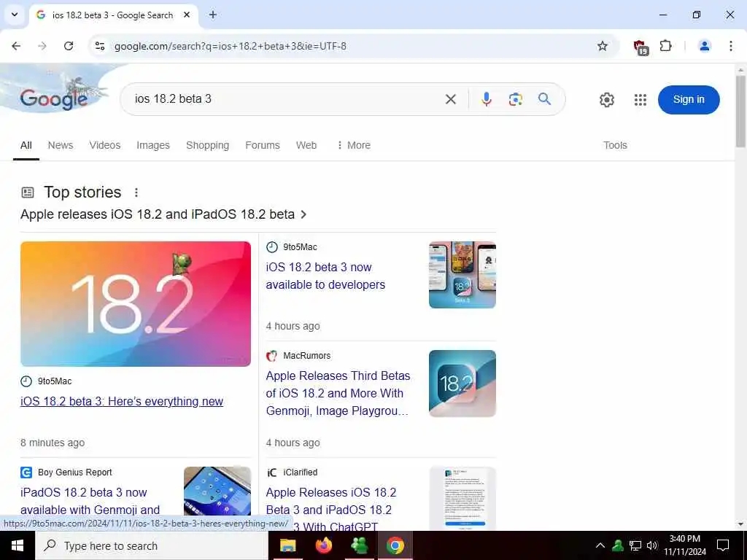This screenshot has height=560, width=747.
Task: Click the Chrome taskbar icon
Action: point(395,545)
